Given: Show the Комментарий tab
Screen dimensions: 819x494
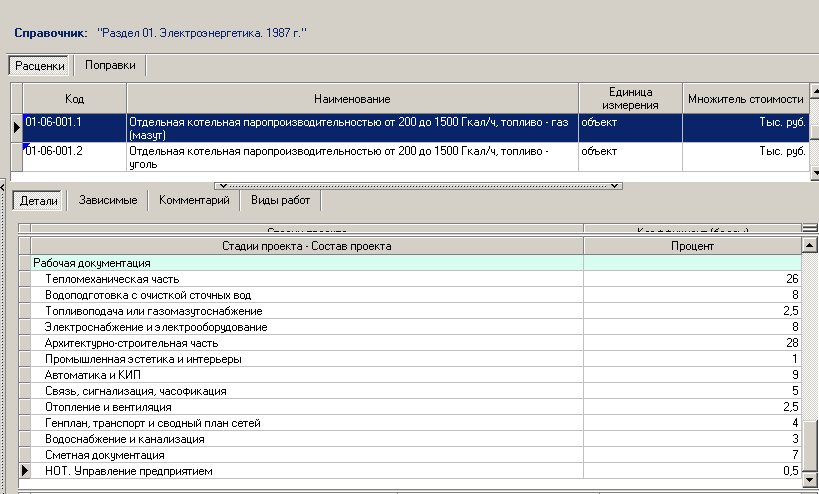Looking at the screenshot, I should point(194,201).
